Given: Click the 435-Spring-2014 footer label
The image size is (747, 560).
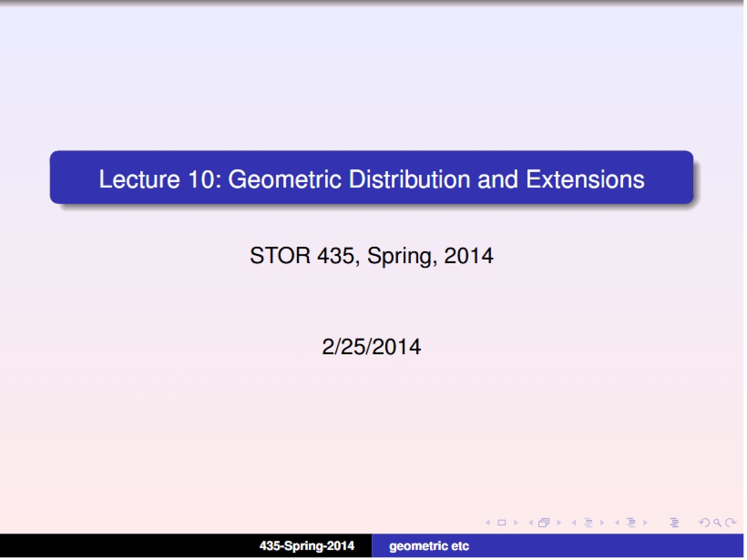Looking at the screenshot, I should tap(307, 546).
